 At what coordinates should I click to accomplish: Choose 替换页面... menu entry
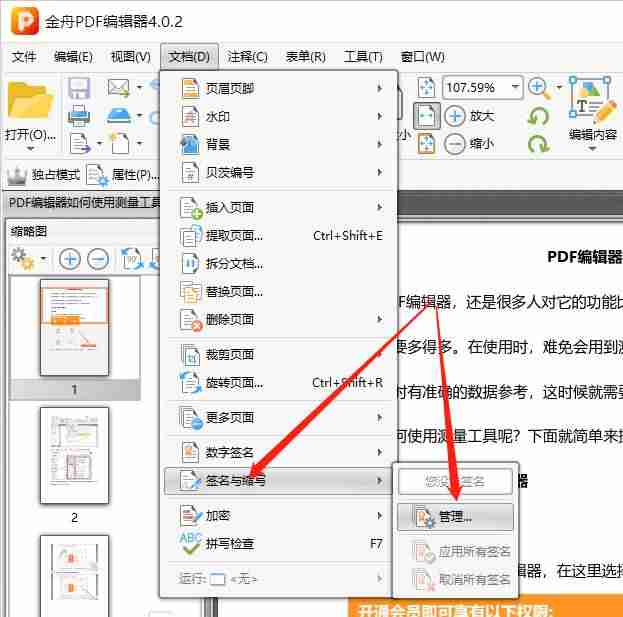pyautogui.click(x=278, y=292)
